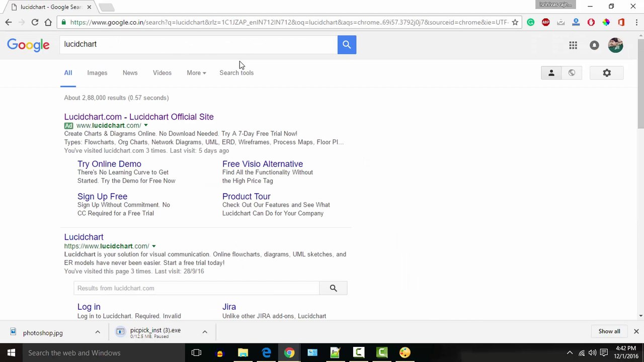This screenshot has height=362, width=644.
Task: Open search settings gear
Action: pos(607,73)
